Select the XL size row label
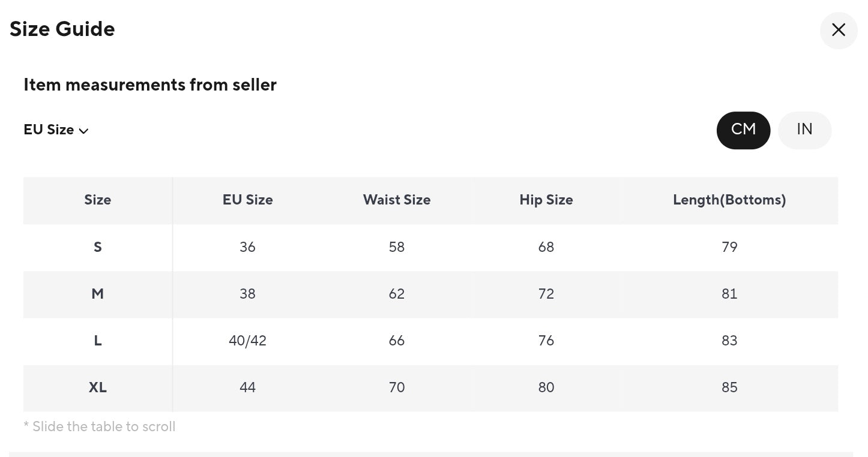 [97, 387]
